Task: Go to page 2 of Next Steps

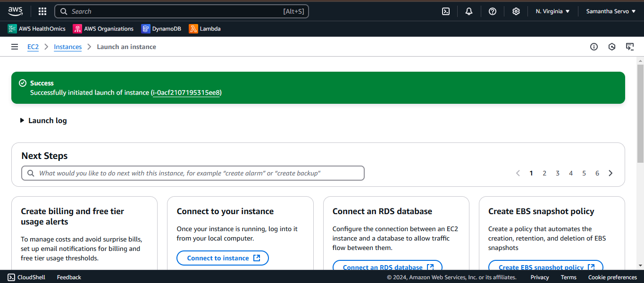Action: pos(544,173)
